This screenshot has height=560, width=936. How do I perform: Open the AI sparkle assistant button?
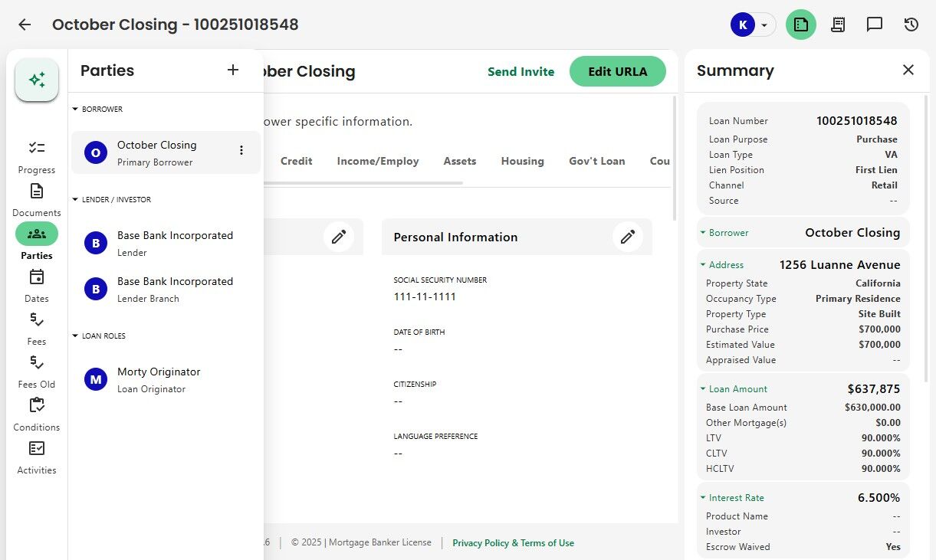point(37,80)
